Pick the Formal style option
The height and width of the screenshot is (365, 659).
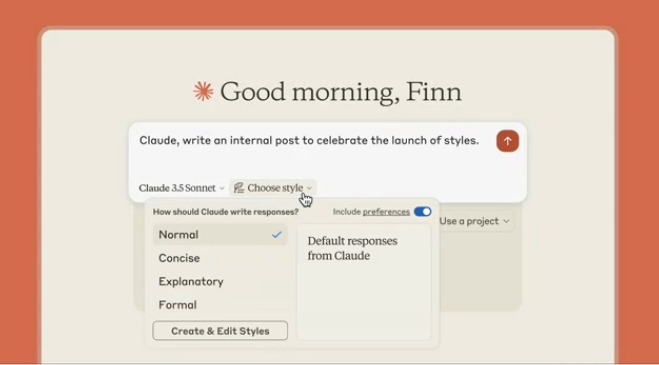(x=220, y=304)
